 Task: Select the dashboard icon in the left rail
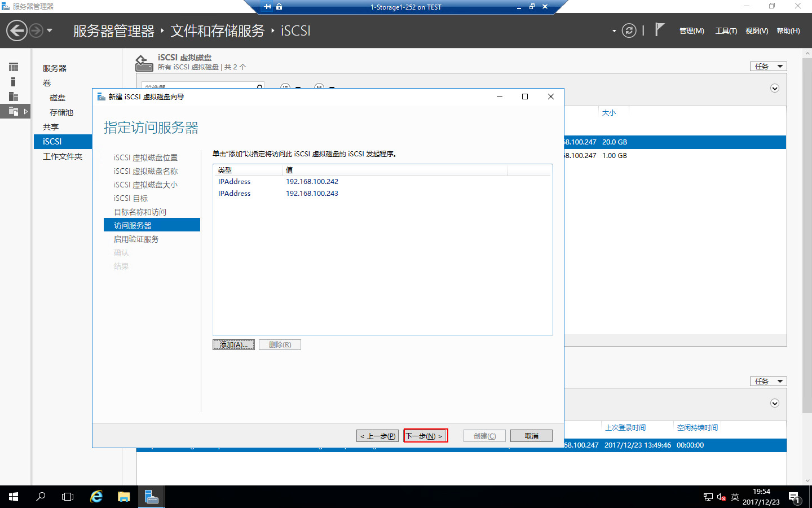14,67
